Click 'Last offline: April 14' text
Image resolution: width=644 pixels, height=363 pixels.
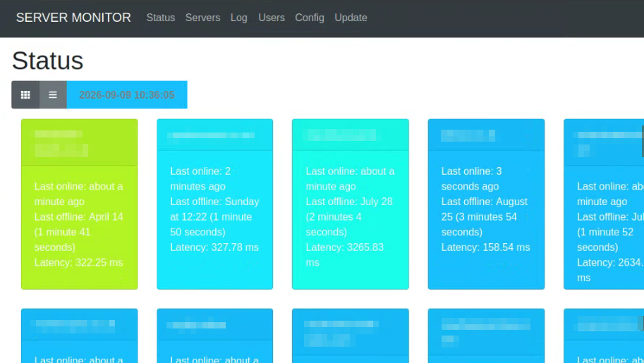pos(79,217)
